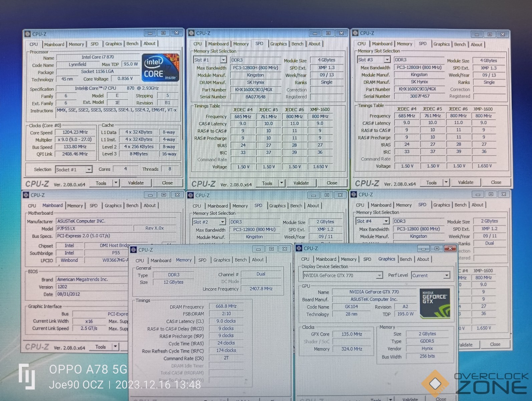This screenshot has height=401, width=532.
Task: Open the Slot #3 memory slot dropdown
Action: pos(387,59)
